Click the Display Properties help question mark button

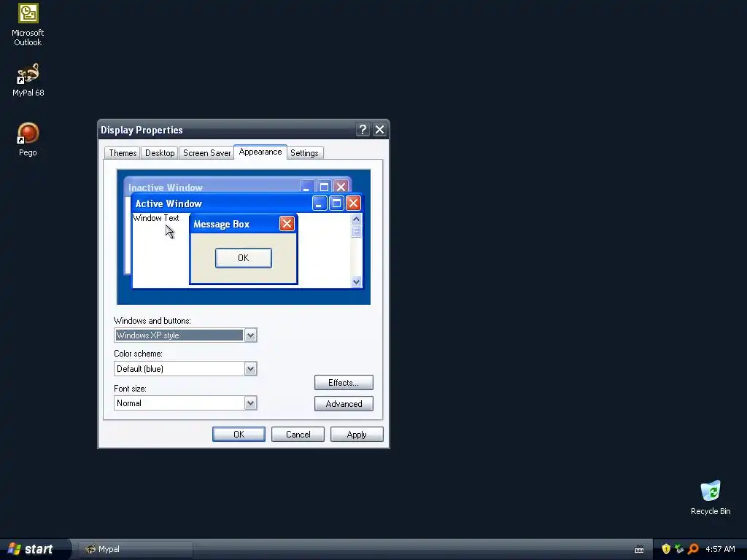pos(363,130)
